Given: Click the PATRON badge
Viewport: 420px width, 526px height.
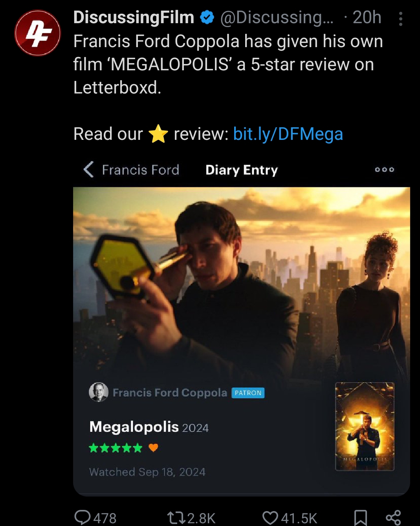Looking at the screenshot, I should (248, 393).
